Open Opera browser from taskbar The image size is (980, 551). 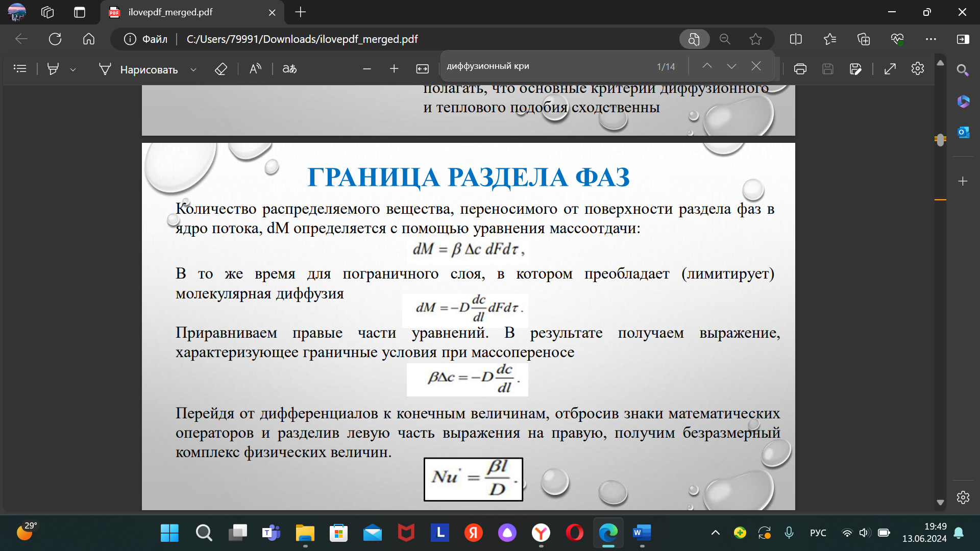(574, 533)
